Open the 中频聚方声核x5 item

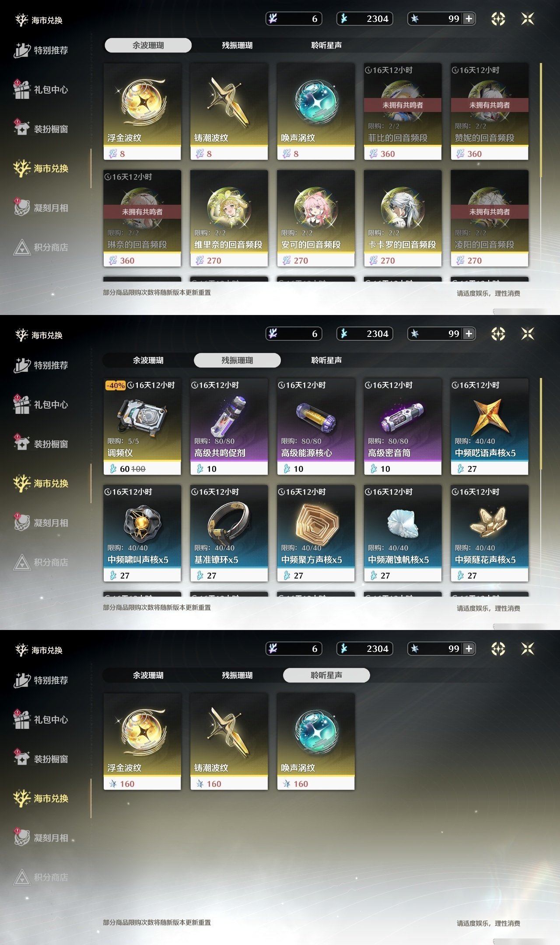[x=316, y=533]
